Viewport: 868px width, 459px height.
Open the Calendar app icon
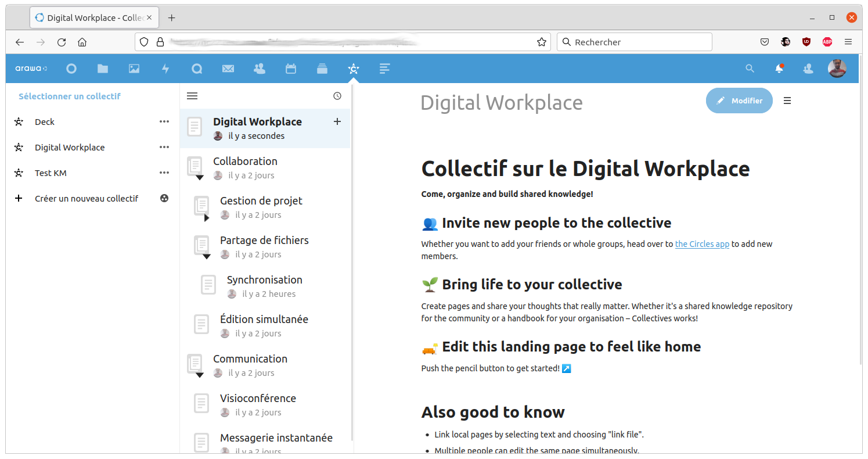pyautogui.click(x=291, y=69)
